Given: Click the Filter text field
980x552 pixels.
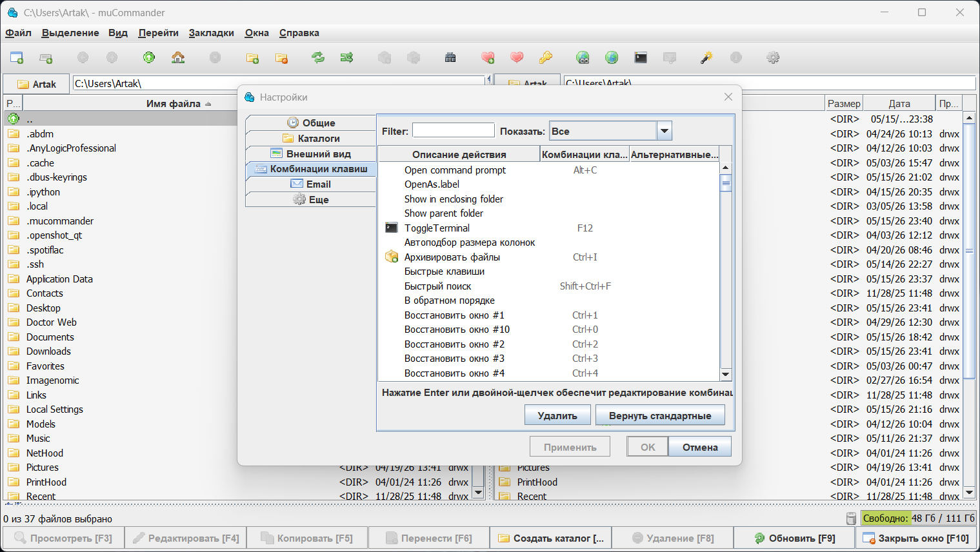Looking at the screenshot, I should (454, 130).
